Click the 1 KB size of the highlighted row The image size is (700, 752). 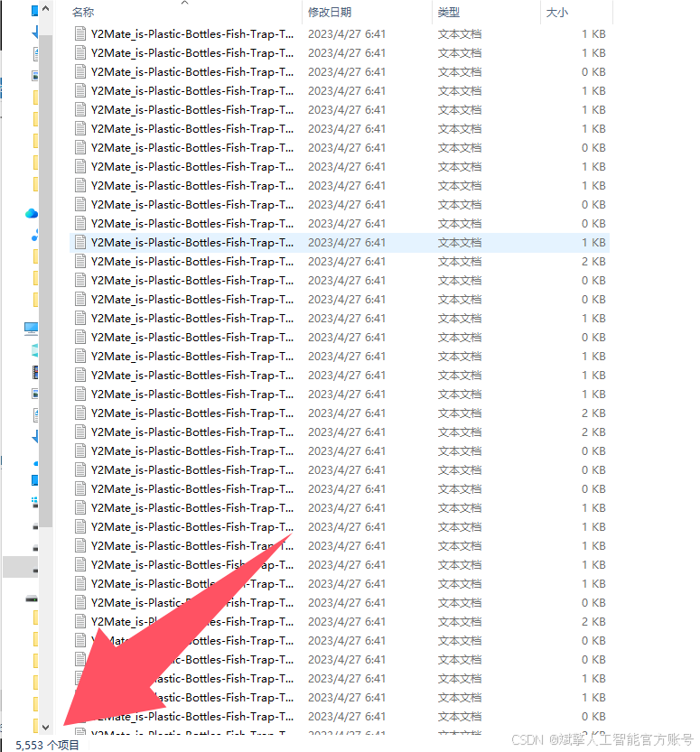[x=593, y=243]
